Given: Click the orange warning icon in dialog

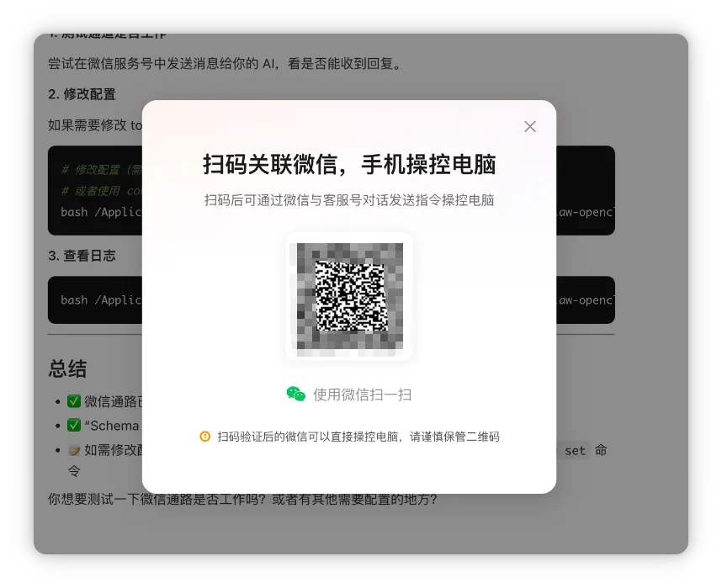Looking at the screenshot, I should coord(205,436).
